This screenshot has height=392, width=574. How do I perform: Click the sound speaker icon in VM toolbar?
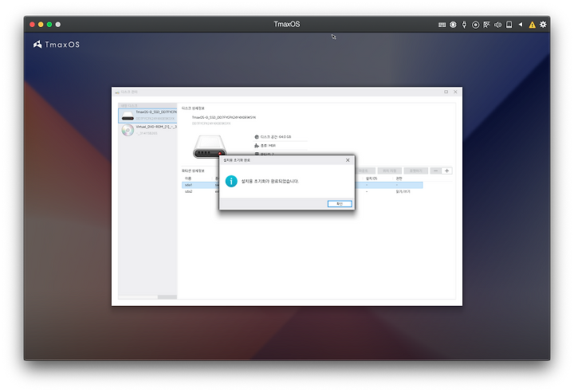click(x=497, y=25)
